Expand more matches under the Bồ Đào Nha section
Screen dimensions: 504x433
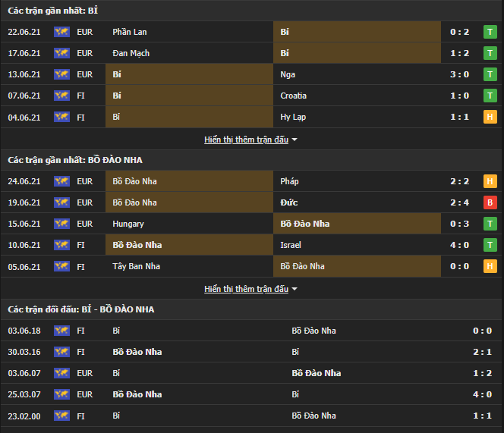point(250,289)
